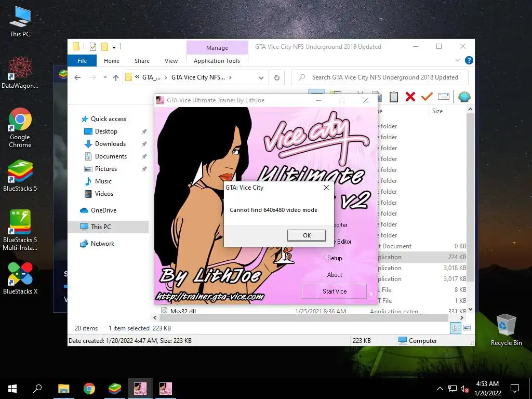The height and width of the screenshot is (399, 532).
Task: Click the Start Vice button in the trainer
Action: pyautogui.click(x=334, y=291)
